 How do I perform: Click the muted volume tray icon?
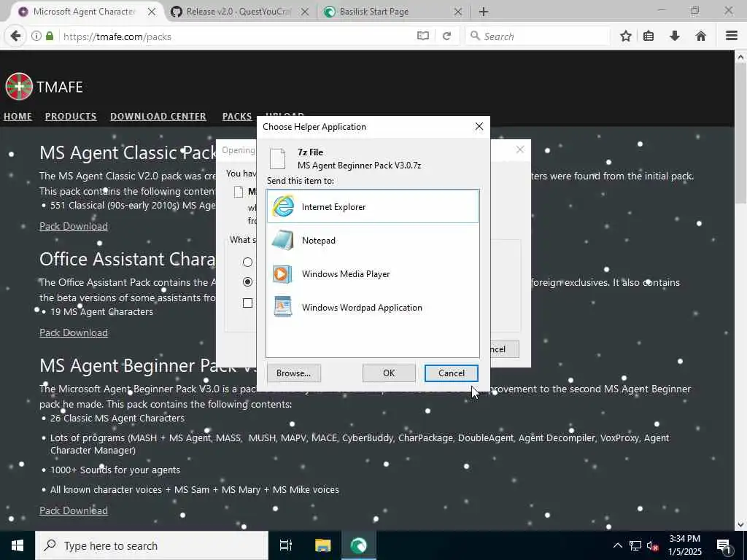(x=653, y=545)
